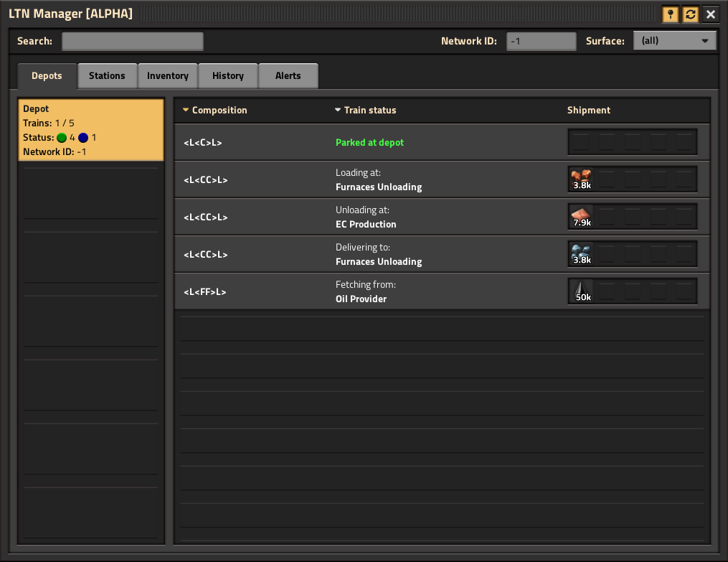Image resolution: width=728 pixels, height=562 pixels.
Task: Click inside the Search input field
Action: tap(132, 41)
